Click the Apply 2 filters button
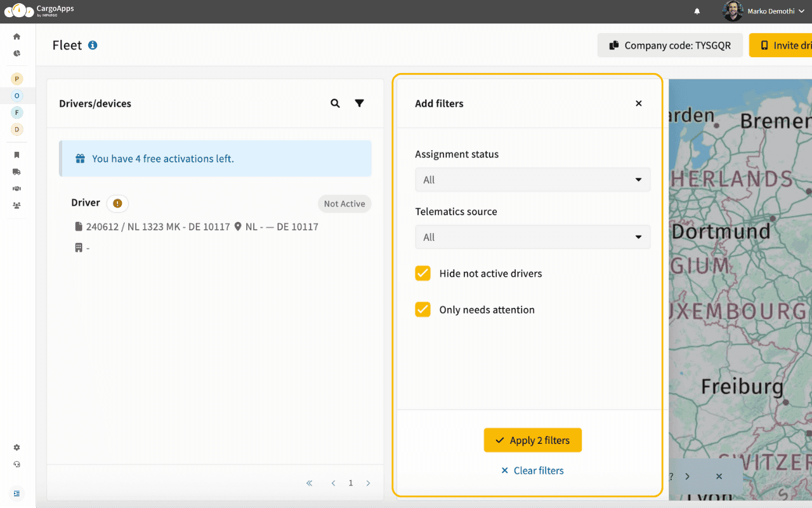The width and height of the screenshot is (812, 508). 532,440
